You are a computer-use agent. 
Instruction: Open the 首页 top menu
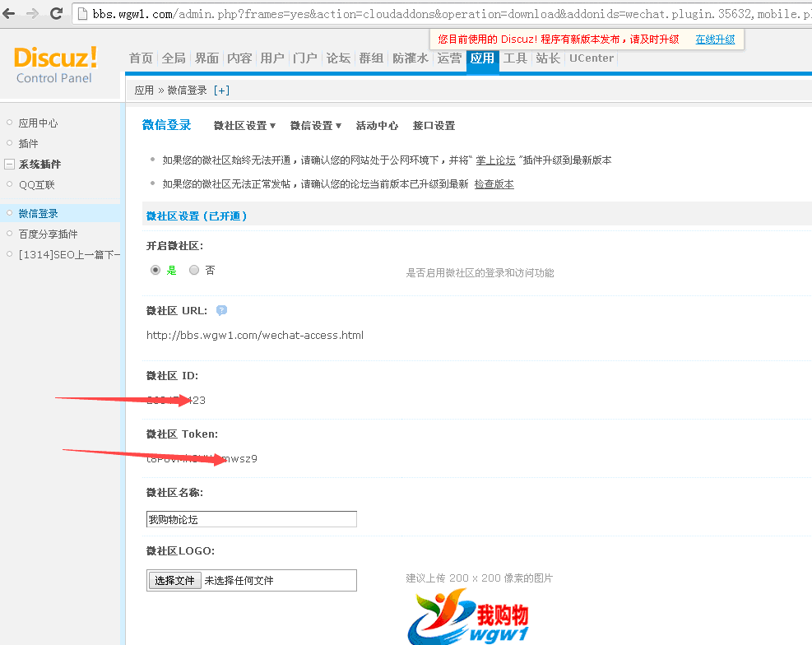click(x=141, y=58)
